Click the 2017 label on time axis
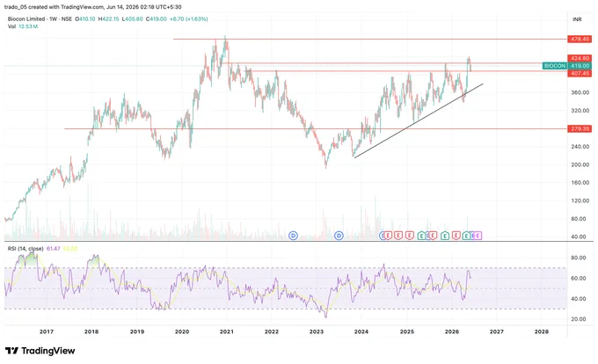This screenshot has height=364, width=598. (47, 331)
